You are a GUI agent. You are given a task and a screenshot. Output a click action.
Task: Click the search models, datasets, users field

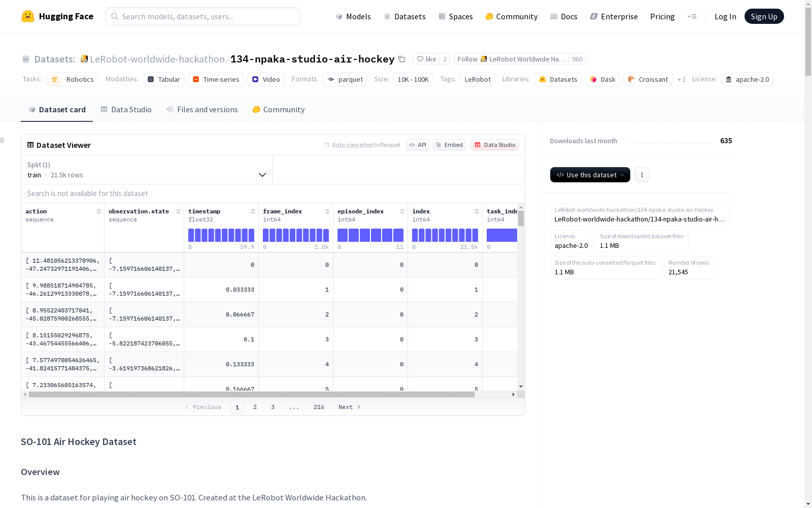point(203,16)
